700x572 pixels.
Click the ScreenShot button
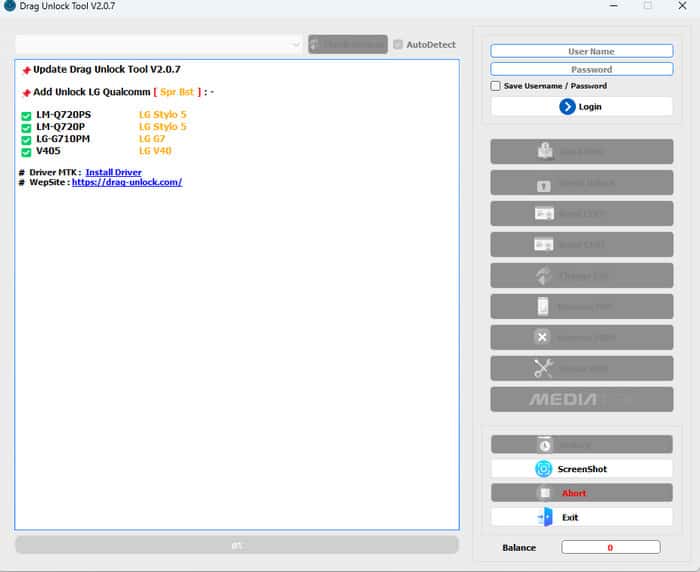click(x=582, y=469)
